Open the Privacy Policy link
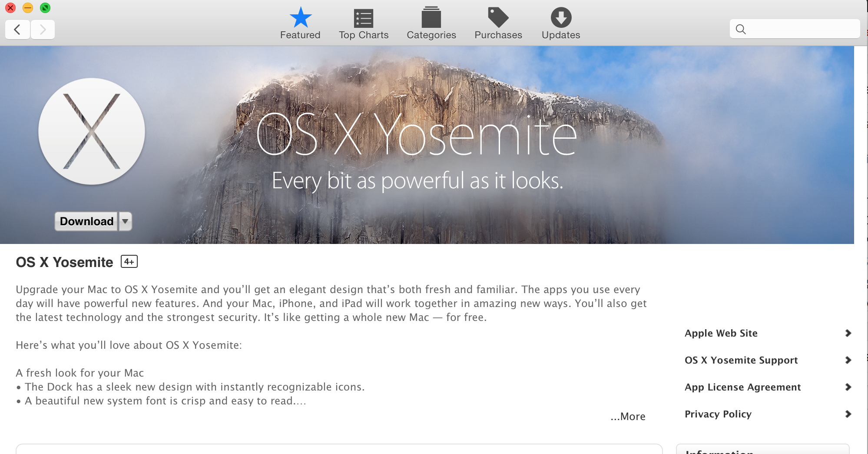The width and height of the screenshot is (868, 454). pos(718,414)
